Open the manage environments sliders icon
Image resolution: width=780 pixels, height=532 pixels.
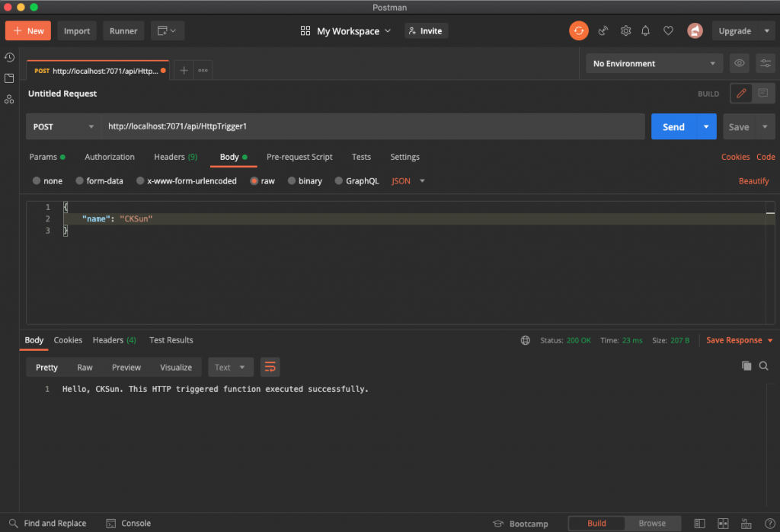point(765,63)
